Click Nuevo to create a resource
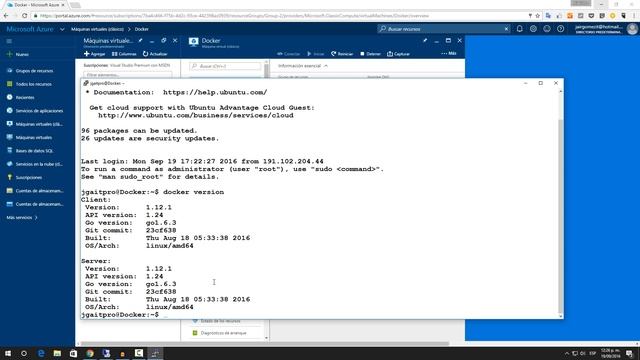Viewport: 640px width, 360px height. point(18,54)
